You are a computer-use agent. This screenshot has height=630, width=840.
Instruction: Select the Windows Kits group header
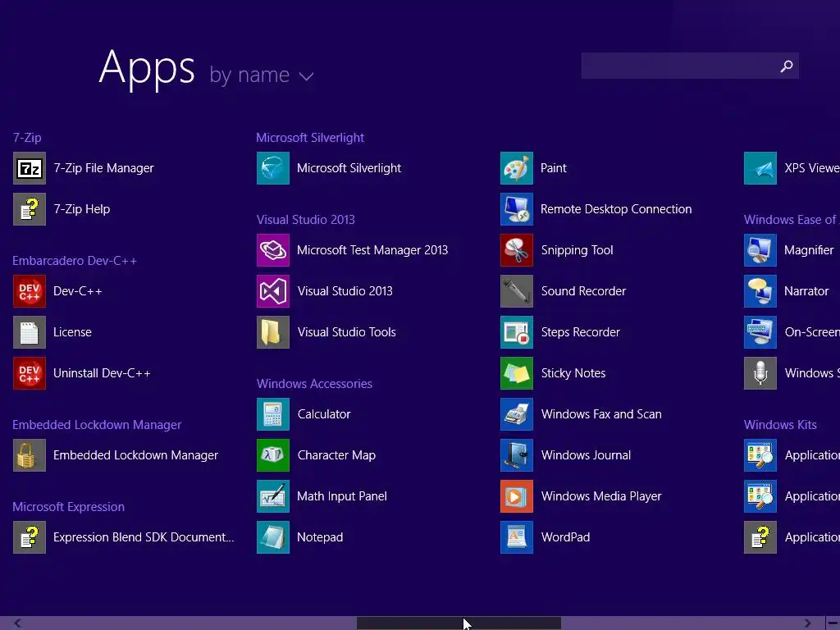pos(780,425)
